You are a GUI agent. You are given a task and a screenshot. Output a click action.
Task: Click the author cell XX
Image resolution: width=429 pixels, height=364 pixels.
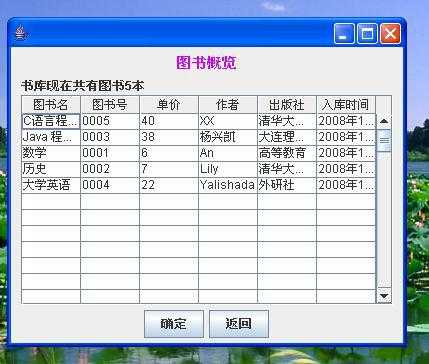pos(228,121)
